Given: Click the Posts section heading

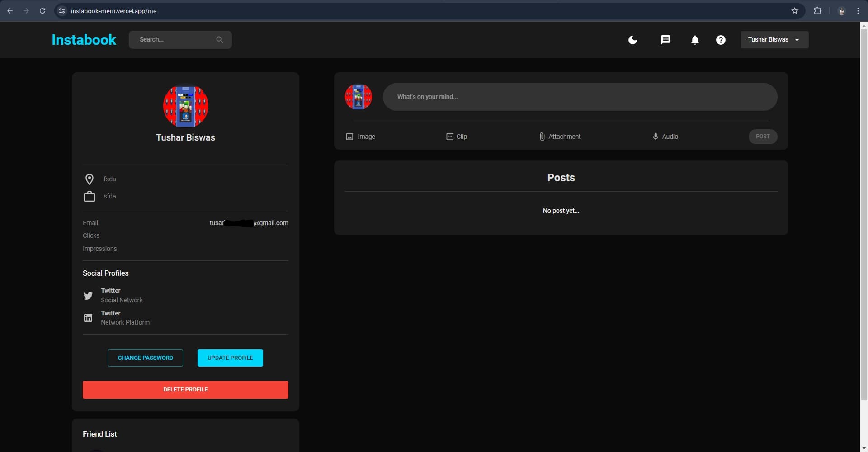Looking at the screenshot, I should coord(561,177).
